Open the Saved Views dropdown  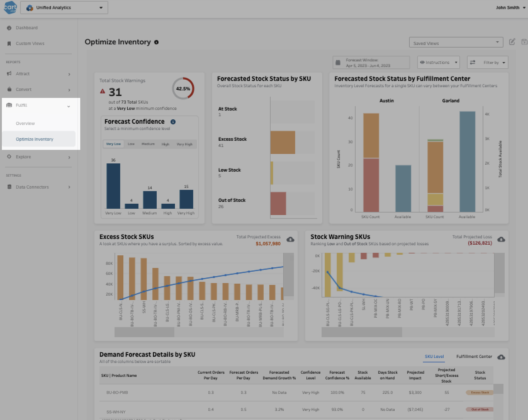coord(456,43)
